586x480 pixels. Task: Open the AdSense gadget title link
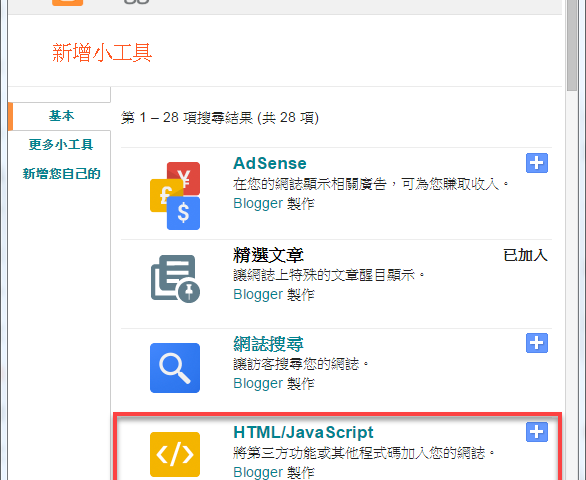point(270,163)
